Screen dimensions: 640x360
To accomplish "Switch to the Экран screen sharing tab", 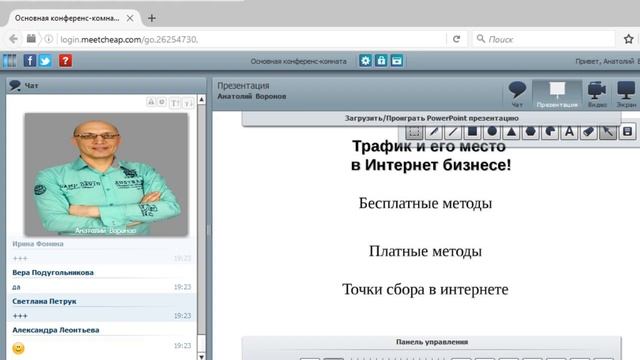I will coord(626,94).
